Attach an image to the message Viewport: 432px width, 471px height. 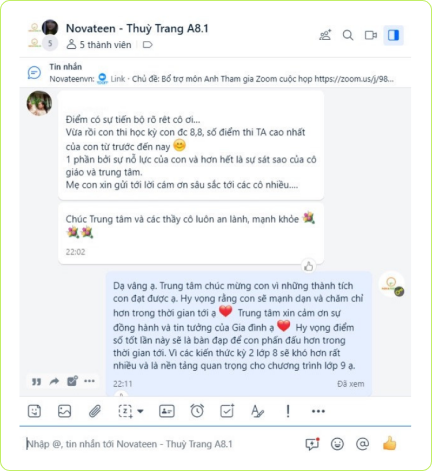[x=64, y=411]
